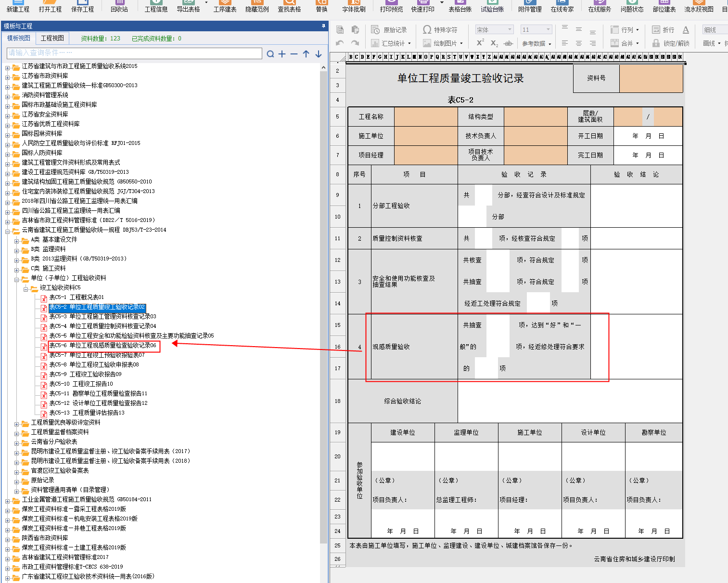The width and height of the screenshot is (728, 583).
Task: Apply superscript X² formatting
Action: tap(480, 43)
